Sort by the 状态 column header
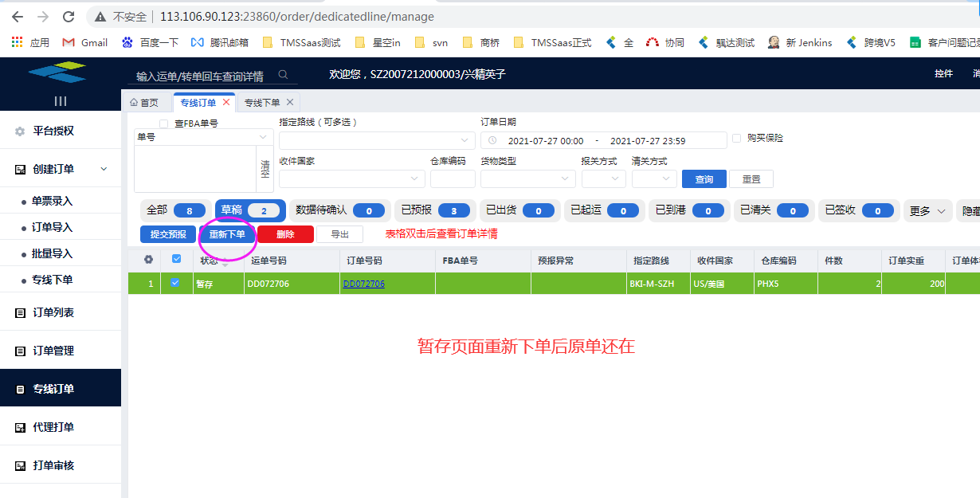Screen dimensions: 980x498 tap(209, 260)
